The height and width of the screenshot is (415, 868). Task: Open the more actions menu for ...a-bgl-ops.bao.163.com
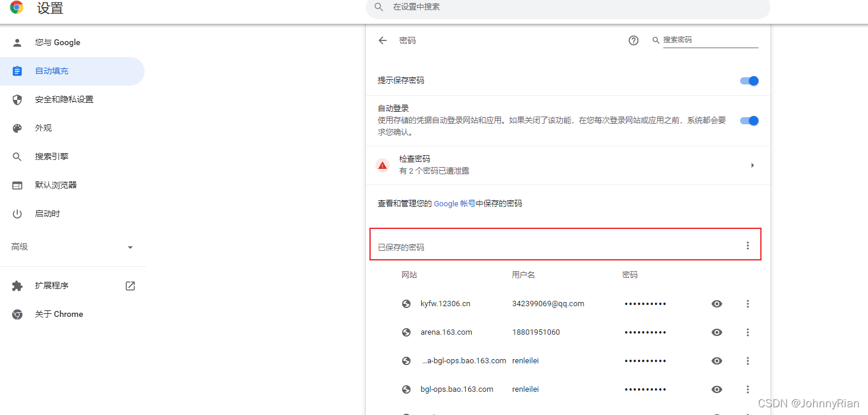click(748, 361)
